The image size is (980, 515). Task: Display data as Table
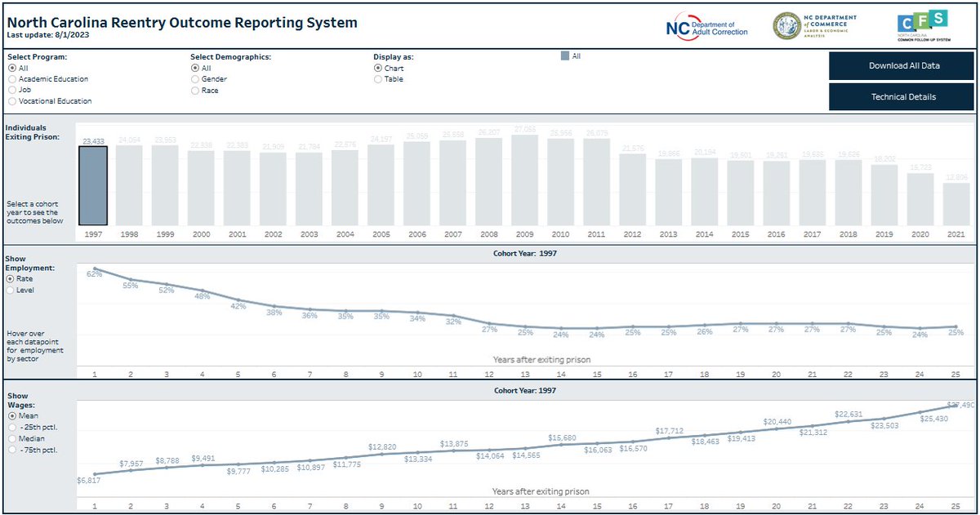377,79
